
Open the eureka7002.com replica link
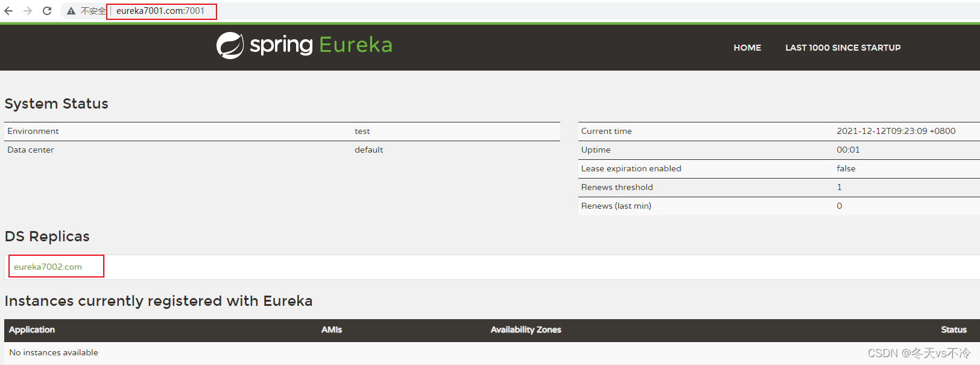pyautogui.click(x=48, y=267)
